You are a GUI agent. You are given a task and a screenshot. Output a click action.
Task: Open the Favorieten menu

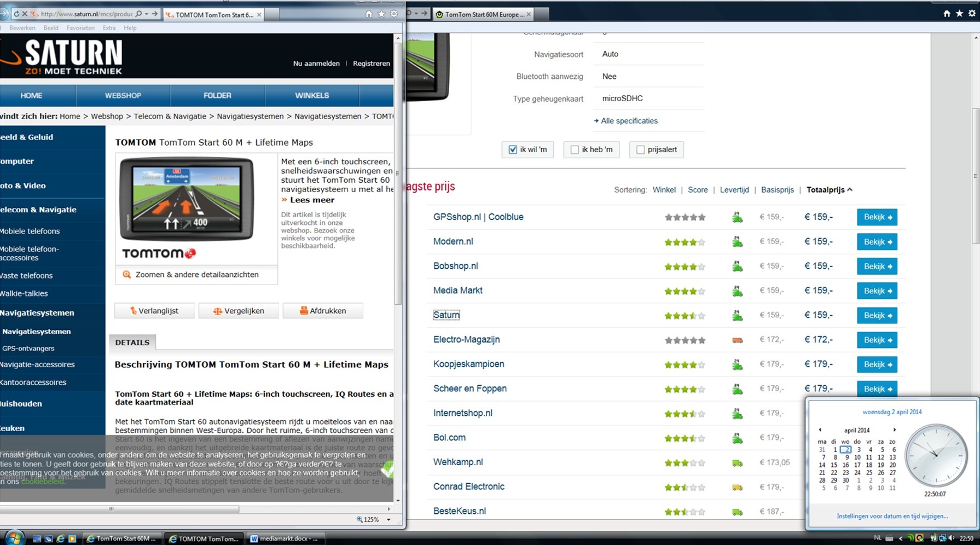[x=80, y=28]
